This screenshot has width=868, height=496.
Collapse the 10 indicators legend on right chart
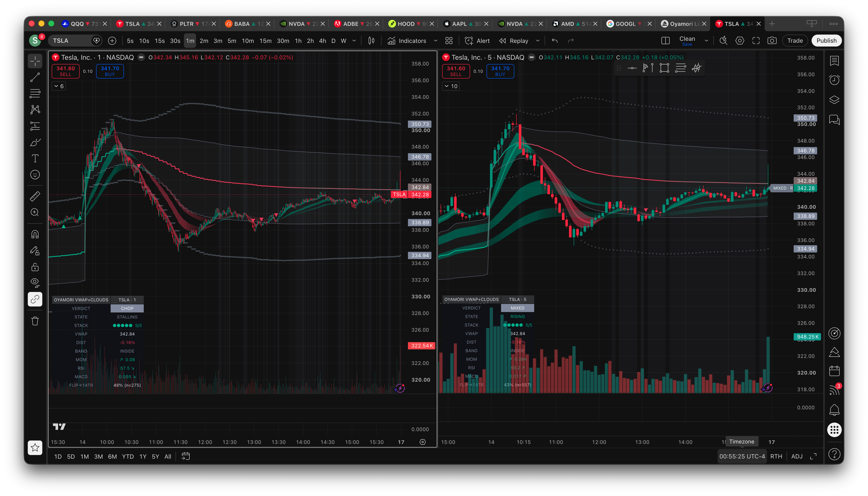click(451, 86)
